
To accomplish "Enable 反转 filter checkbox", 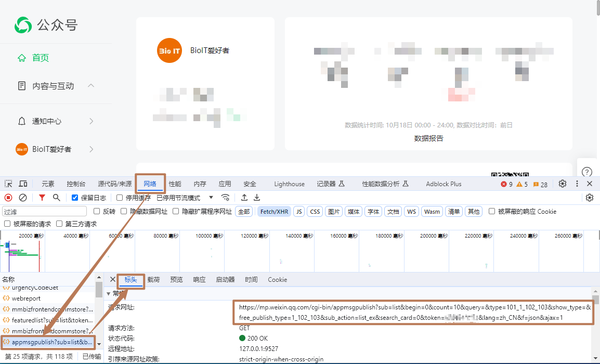I will pyautogui.click(x=97, y=211).
